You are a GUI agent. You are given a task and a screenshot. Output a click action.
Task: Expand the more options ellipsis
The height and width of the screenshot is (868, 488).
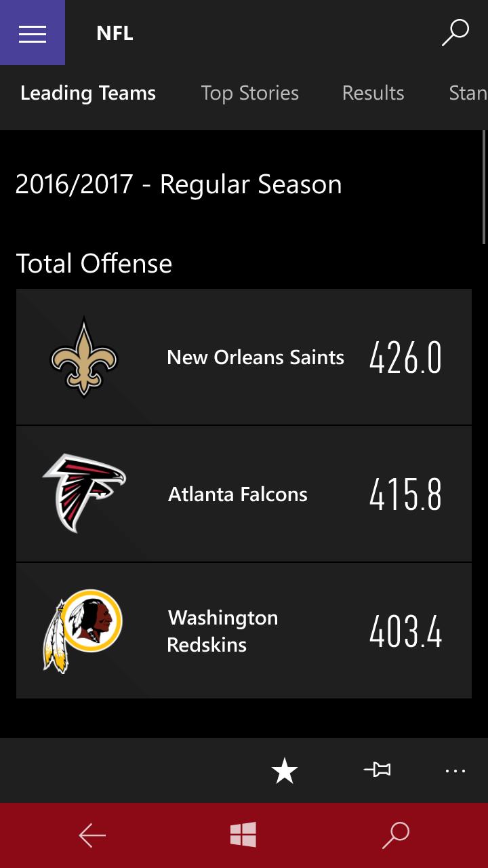(x=455, y=770)
